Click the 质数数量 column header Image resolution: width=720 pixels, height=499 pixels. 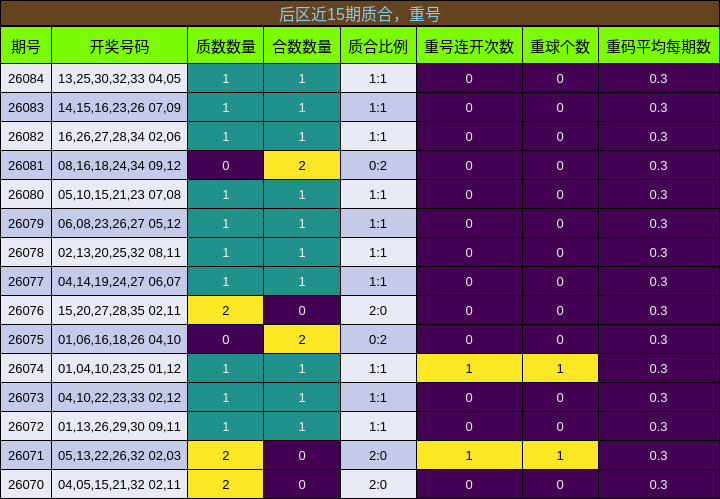pyautogui.click(x=225, y=46)
